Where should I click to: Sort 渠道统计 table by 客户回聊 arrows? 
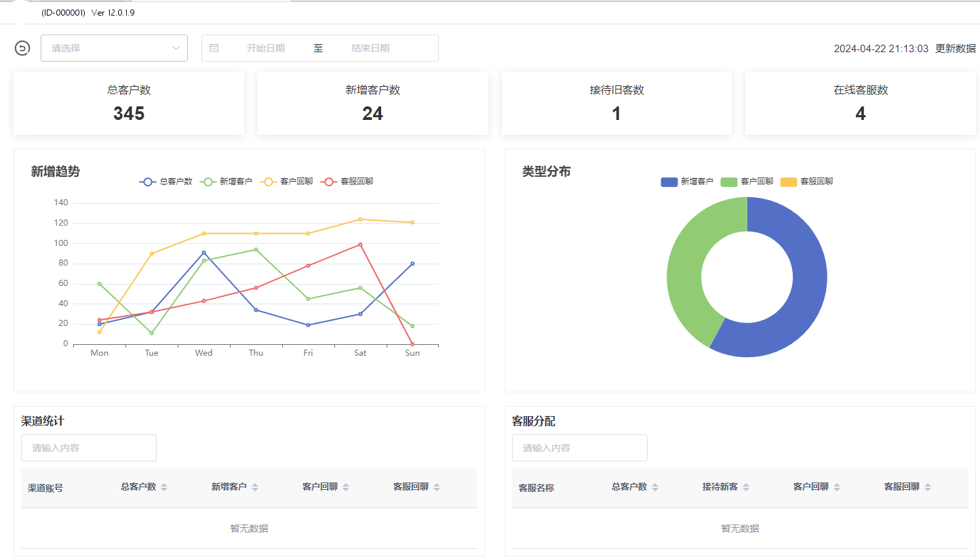(346, 487)
